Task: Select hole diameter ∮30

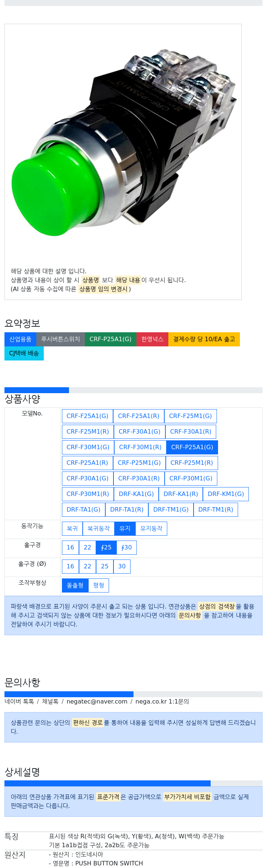Action: (x=126, y=548)
